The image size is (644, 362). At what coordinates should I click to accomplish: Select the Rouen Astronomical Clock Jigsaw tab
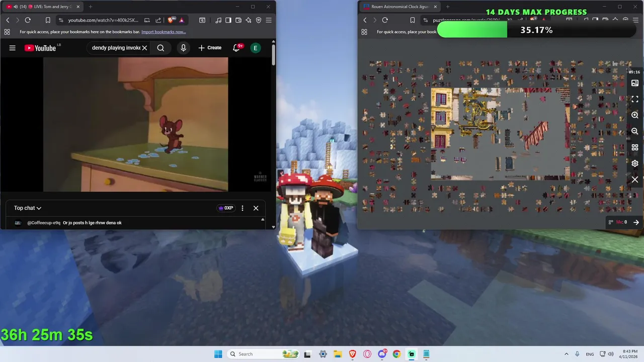point(400,7)
